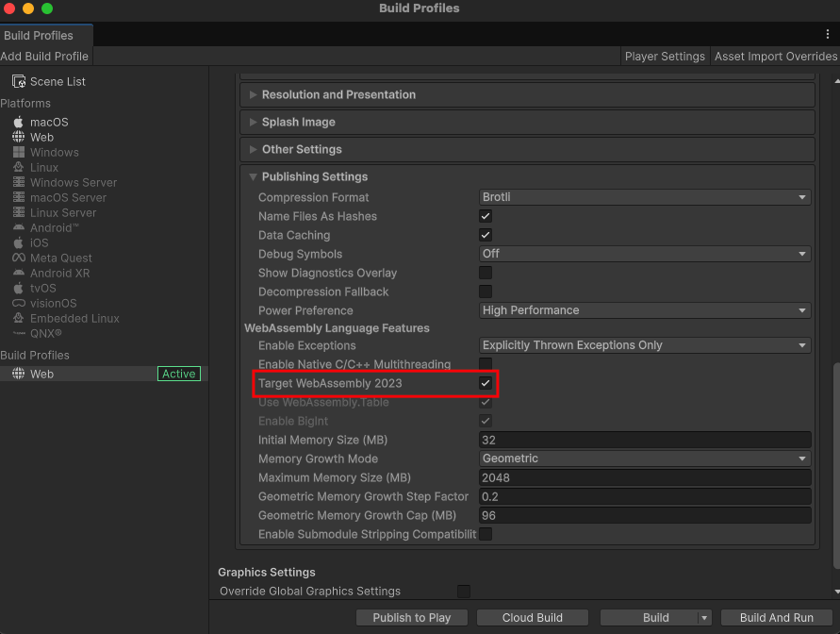Open the three-dot options menu
This screenshot has height=634, width=840.
pos(828,34)
